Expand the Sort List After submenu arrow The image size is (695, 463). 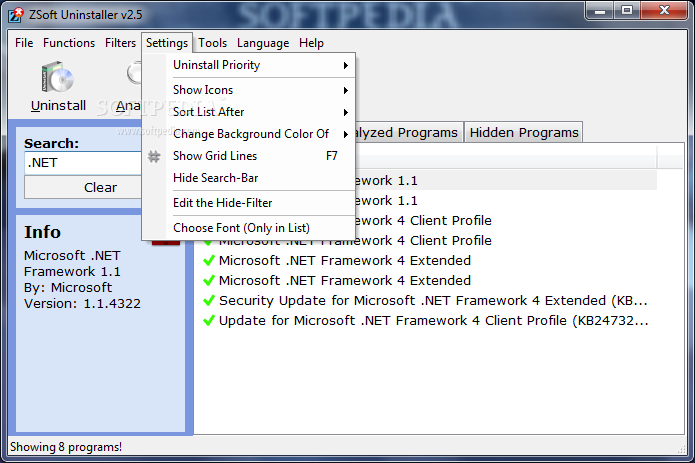(346, 113)
